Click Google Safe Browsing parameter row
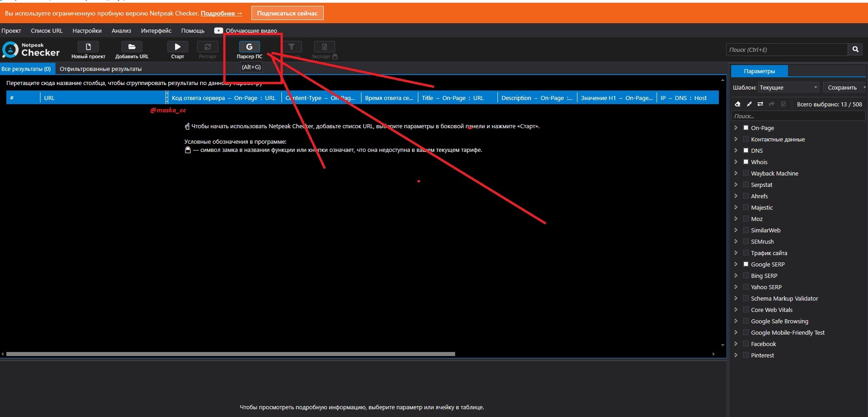This screenshot has width=868, height=417. (779, 321)
